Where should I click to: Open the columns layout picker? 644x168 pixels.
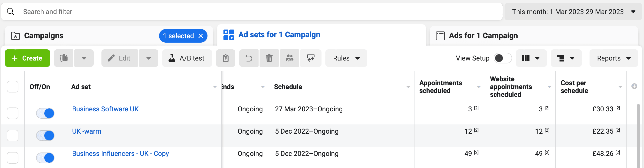[531, 58]
